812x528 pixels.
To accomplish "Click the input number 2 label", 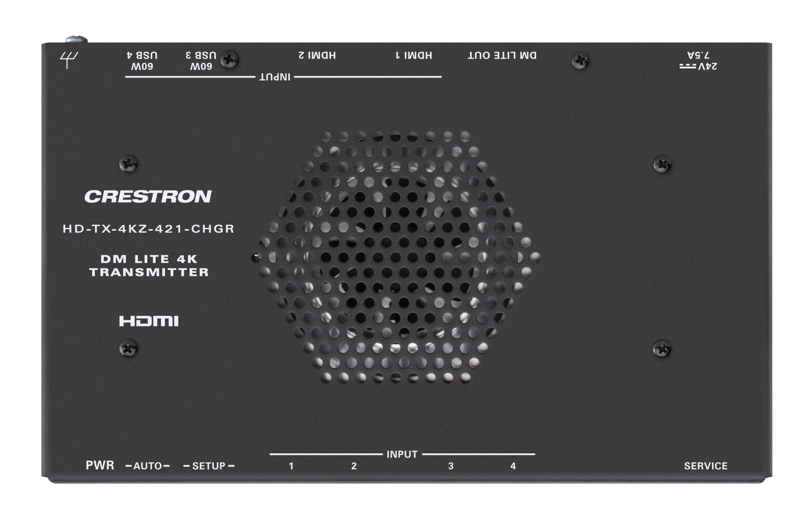I will (x=354, y=466).
